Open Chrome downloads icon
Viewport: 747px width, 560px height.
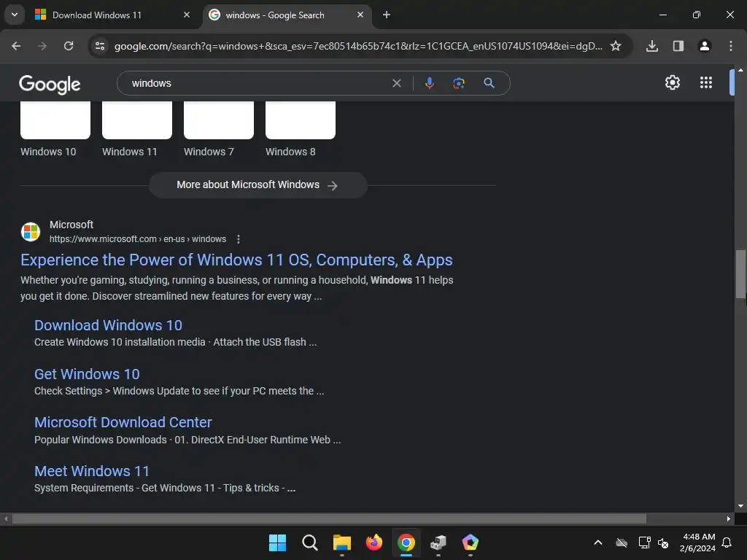tap(651, 46)
